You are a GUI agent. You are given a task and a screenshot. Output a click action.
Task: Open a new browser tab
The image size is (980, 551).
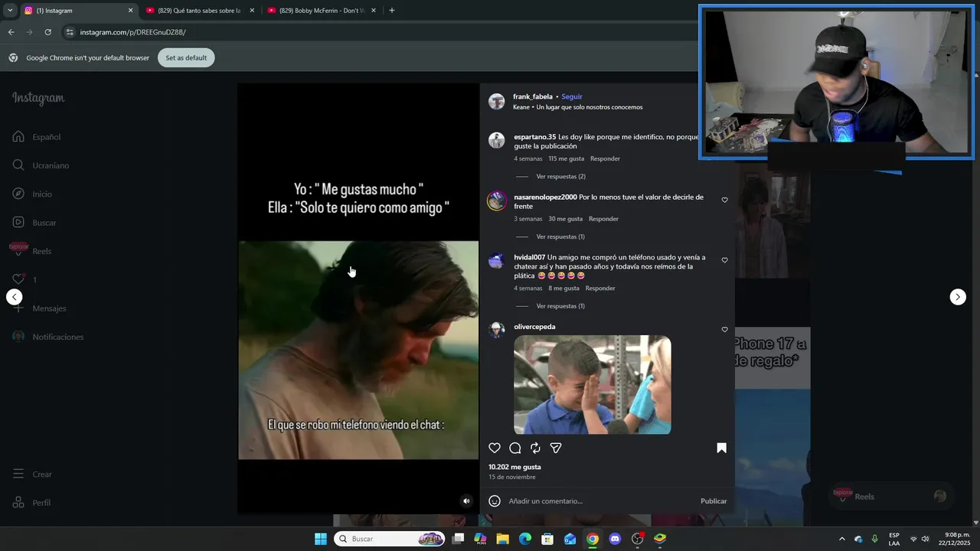tap(392, 11)
